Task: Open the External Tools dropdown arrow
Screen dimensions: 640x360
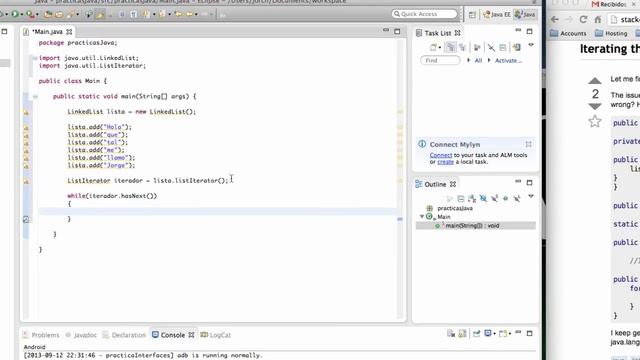Action: pyautogui.click(x=37, y=14)
